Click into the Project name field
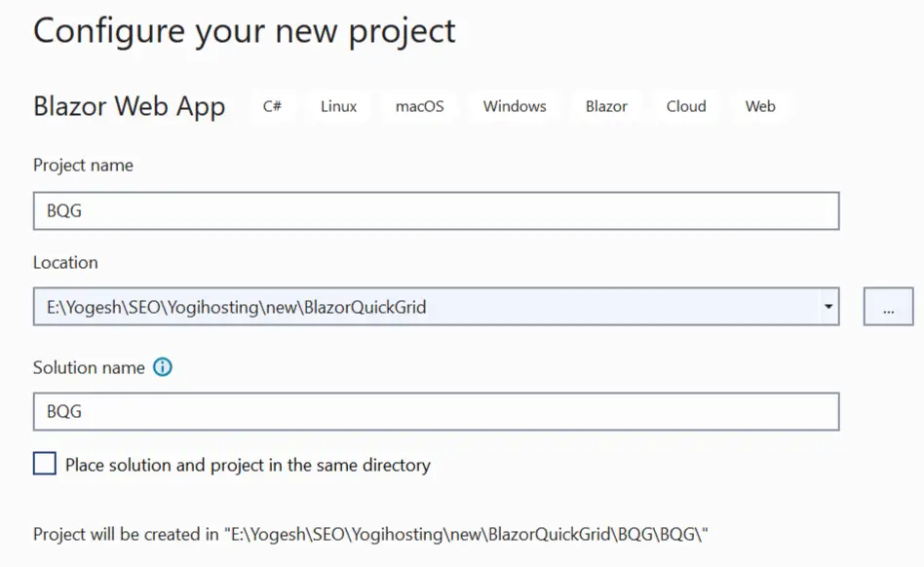Image resolution: width=924 pixels, height=567 pixels. tap(436, 210)
